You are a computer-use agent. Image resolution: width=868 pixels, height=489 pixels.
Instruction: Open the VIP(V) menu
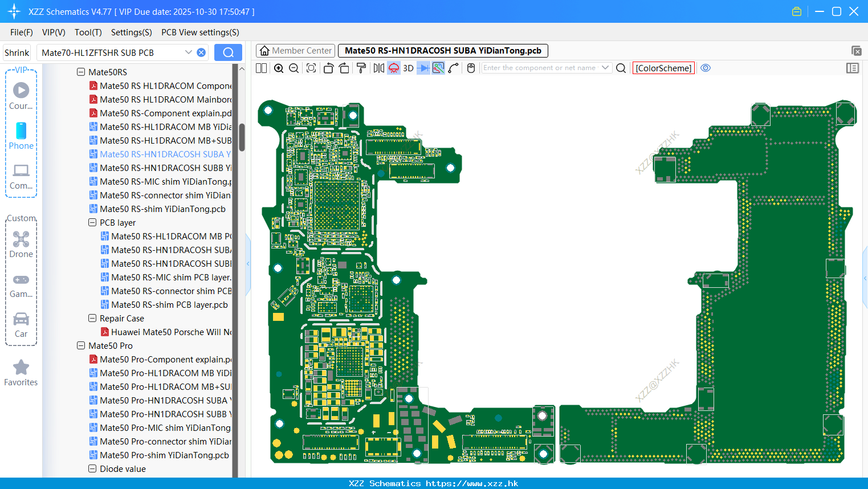[x=54, y=32]
